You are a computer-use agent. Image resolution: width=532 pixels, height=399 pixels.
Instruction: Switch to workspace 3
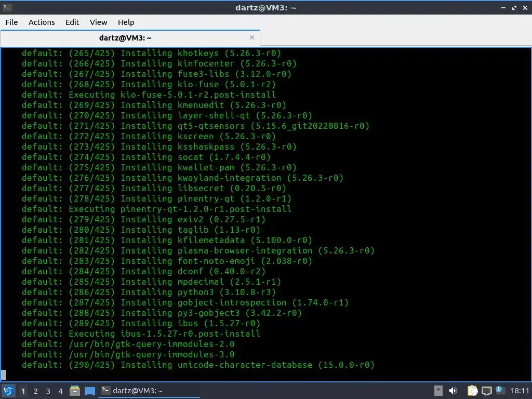point(48,391)
